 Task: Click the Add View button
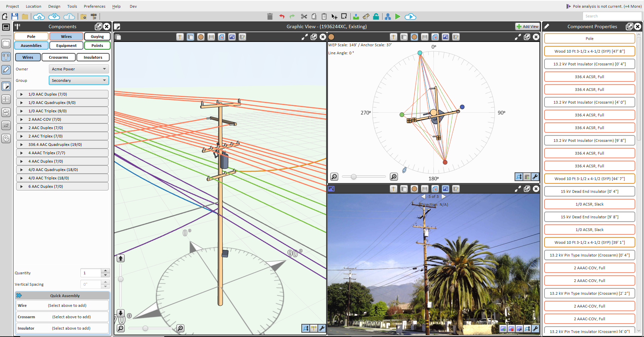pyautogui.click(x=527, y=26)
